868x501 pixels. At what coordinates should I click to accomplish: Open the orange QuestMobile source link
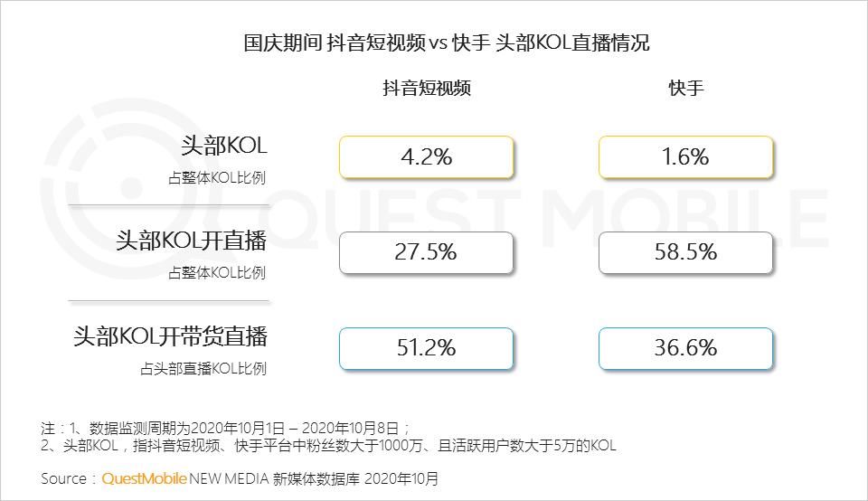coord(144,478)
